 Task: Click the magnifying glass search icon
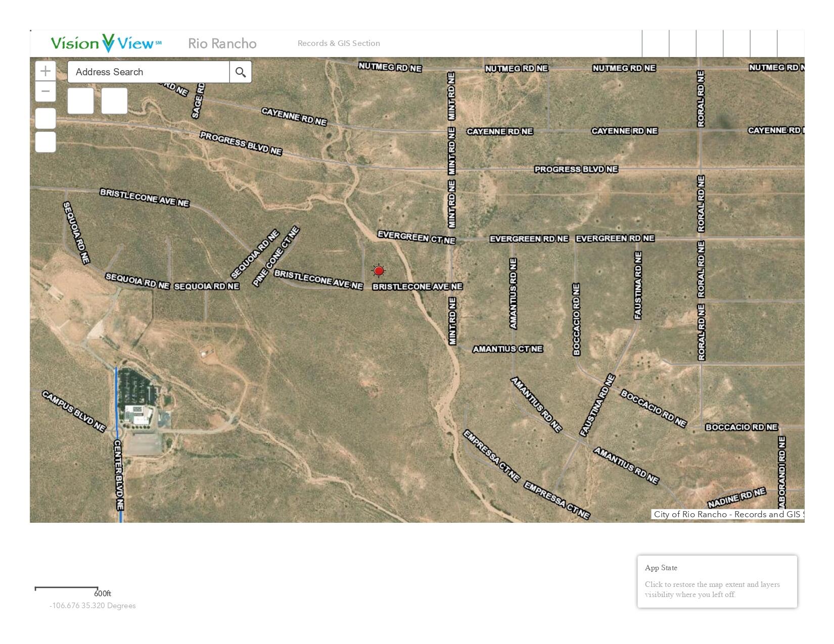coord(241,72)
